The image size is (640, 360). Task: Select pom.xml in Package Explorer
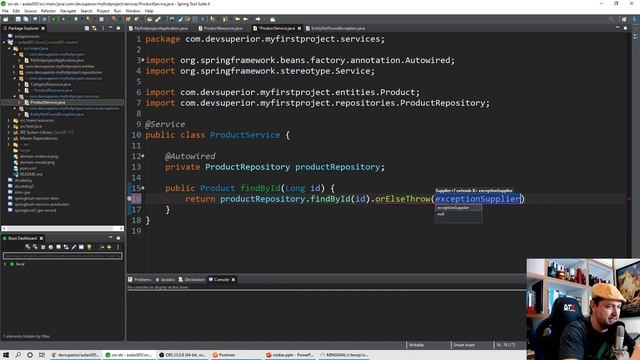point(27,168)
